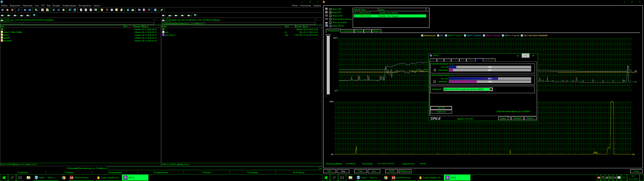
Task: Enable the Stress CPU checkbox
Action: (330, 9)
